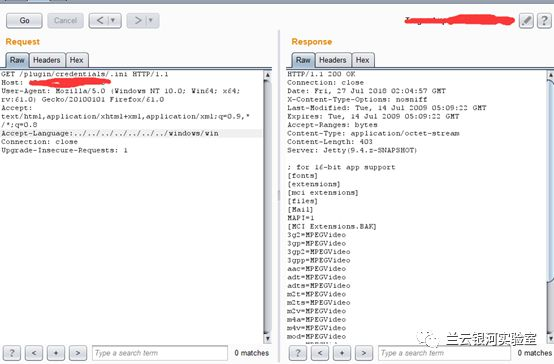Viewport: 554px width, 364px height.
Task: Click response search plus options button
Action: [x=342, y=353]
